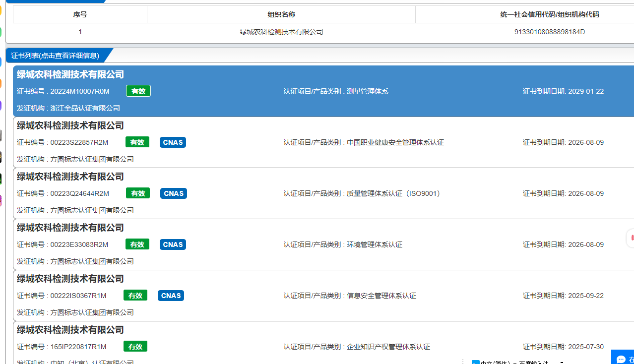Open the chat bubble icon at bottom right

pos(621,359)
